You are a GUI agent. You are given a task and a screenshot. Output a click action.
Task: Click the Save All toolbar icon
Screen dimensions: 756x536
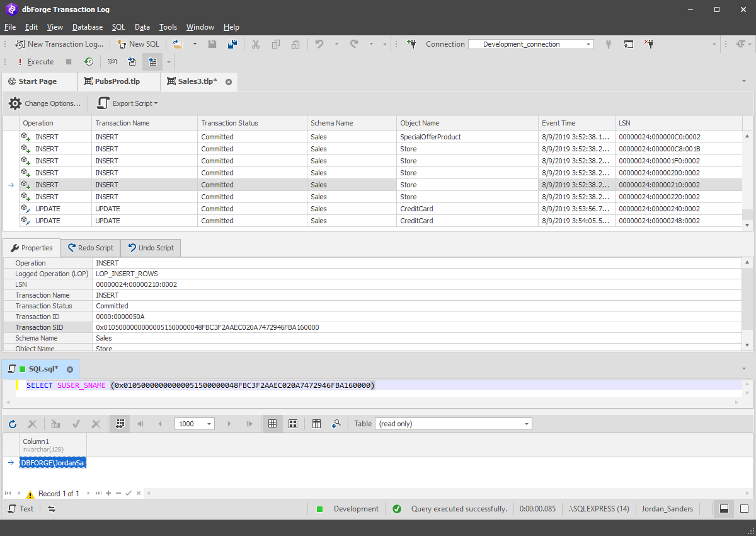[x=232, y=44]
